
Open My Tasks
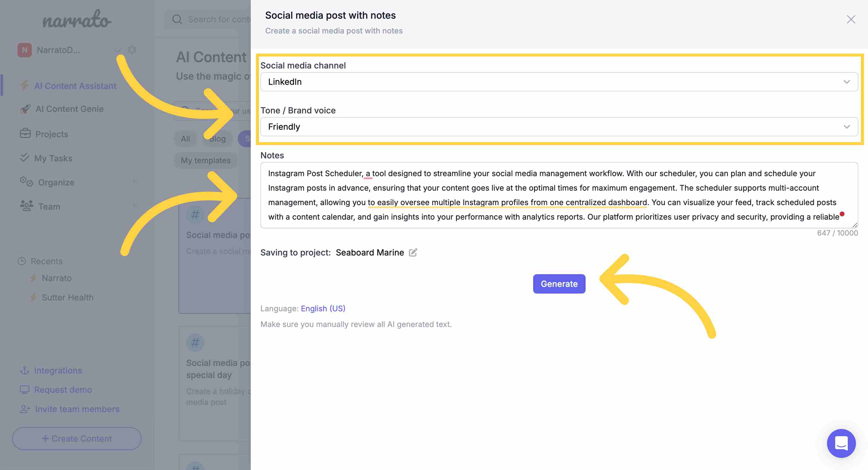tap(53, 158)
